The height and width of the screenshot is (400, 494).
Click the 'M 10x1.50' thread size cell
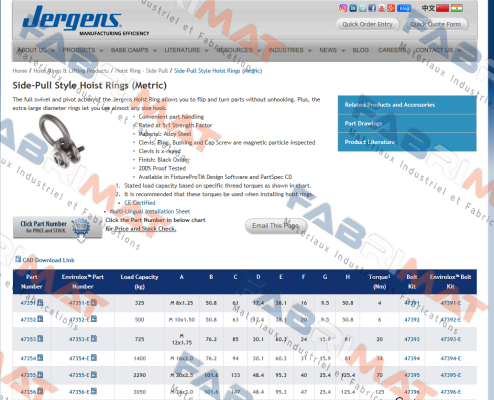[181, 320]
